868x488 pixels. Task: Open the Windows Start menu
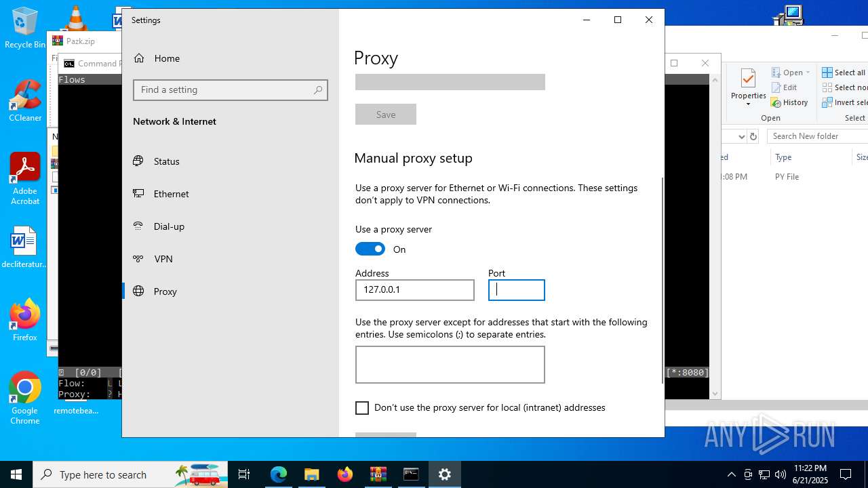[x=16, y=474]
